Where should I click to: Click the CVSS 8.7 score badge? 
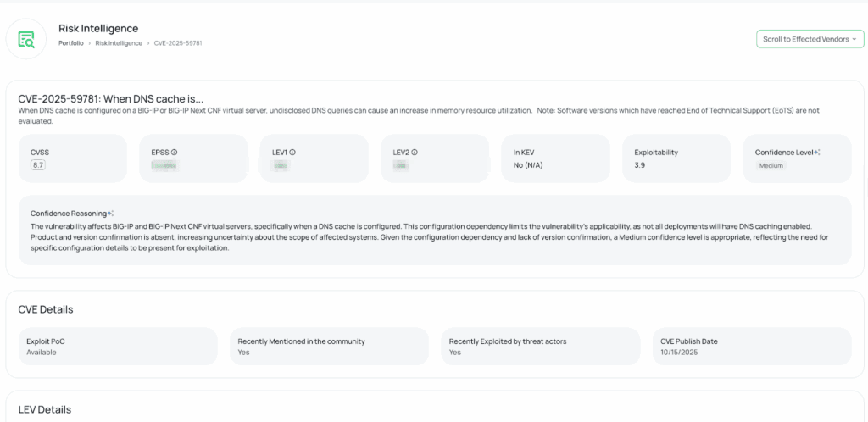[38, 165]
